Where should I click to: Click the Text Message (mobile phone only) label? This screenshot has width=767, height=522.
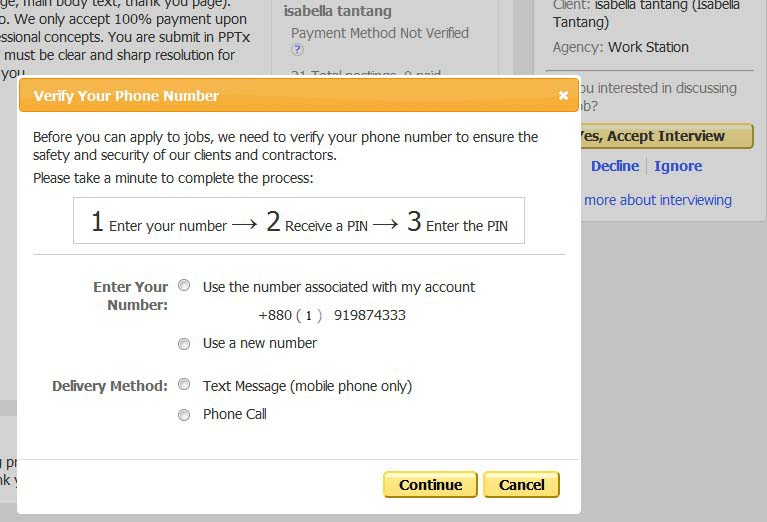(x=307, y=386)
